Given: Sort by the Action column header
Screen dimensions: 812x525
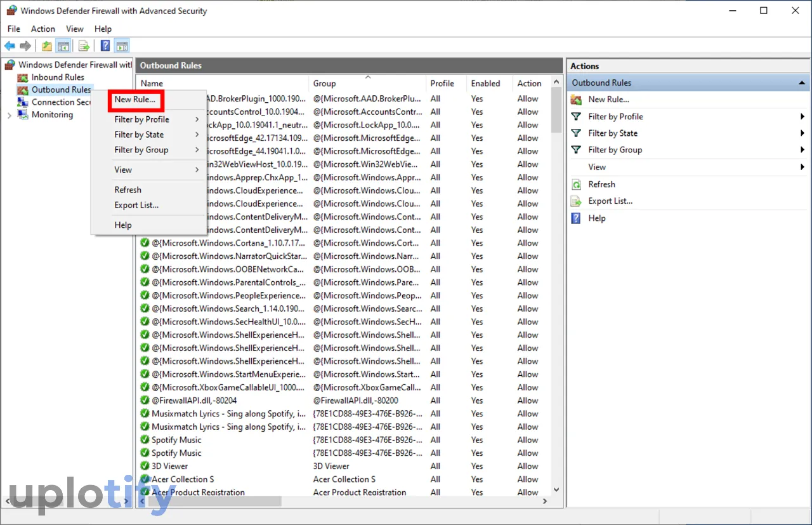Looking at the screenshot, I should (x=532, y=83).
